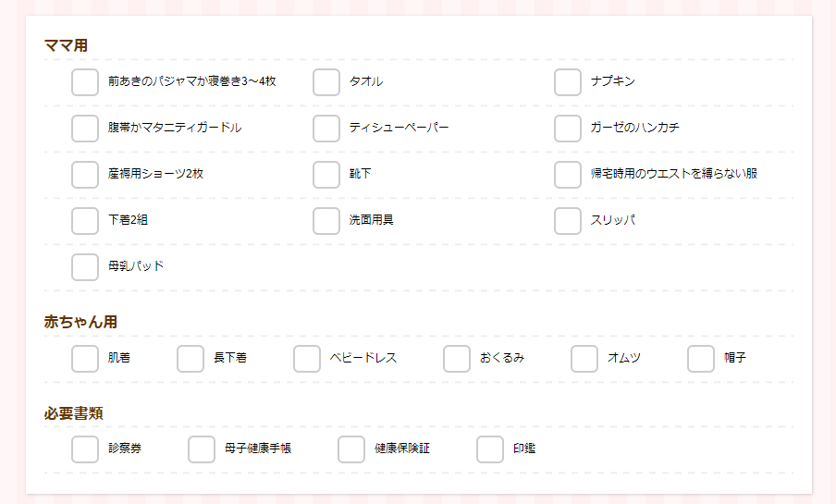Select the ナプキン checkbox

tap(568, 82)
